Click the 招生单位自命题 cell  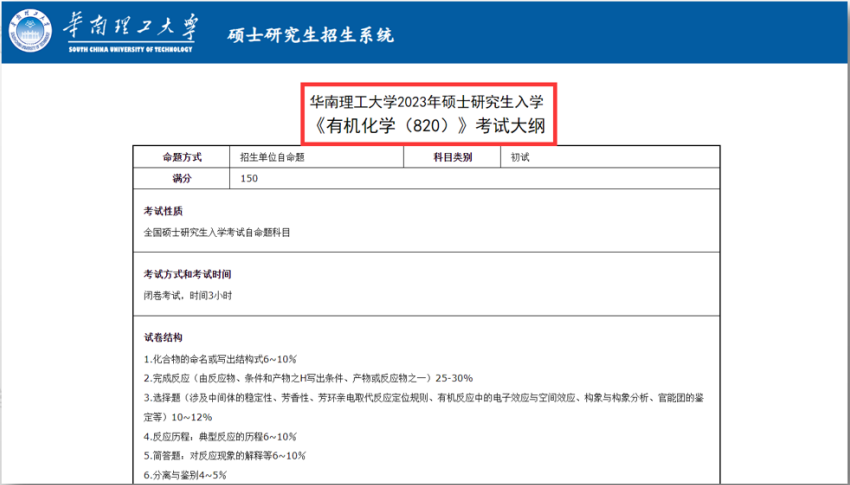click(317, 157)
